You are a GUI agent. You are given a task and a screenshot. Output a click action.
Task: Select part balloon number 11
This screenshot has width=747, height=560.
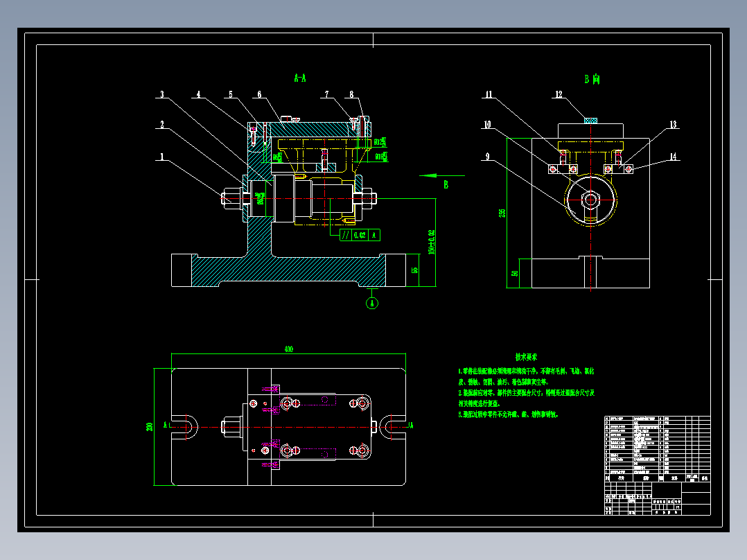tap(489, 94)
